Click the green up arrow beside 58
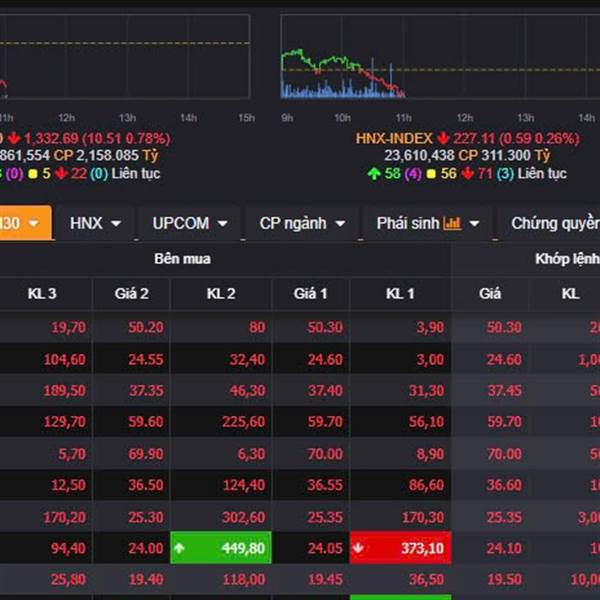This screenshot has width=600, height=600. 374,174
